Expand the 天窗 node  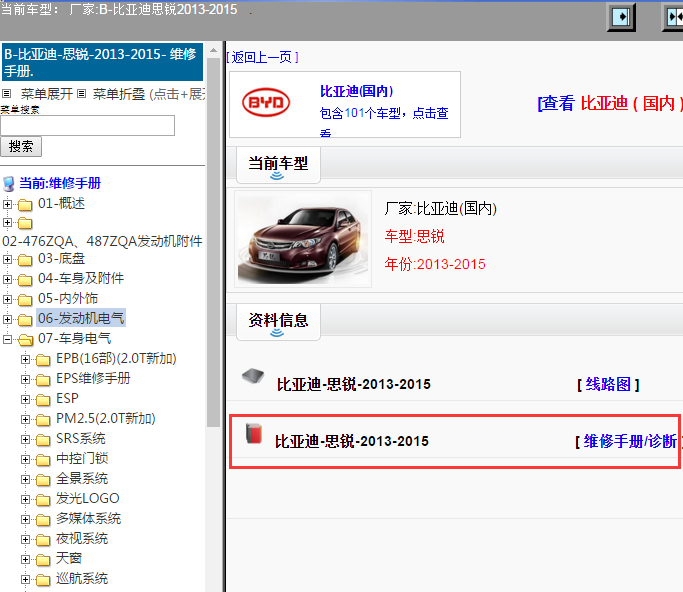tap(25, 560)
